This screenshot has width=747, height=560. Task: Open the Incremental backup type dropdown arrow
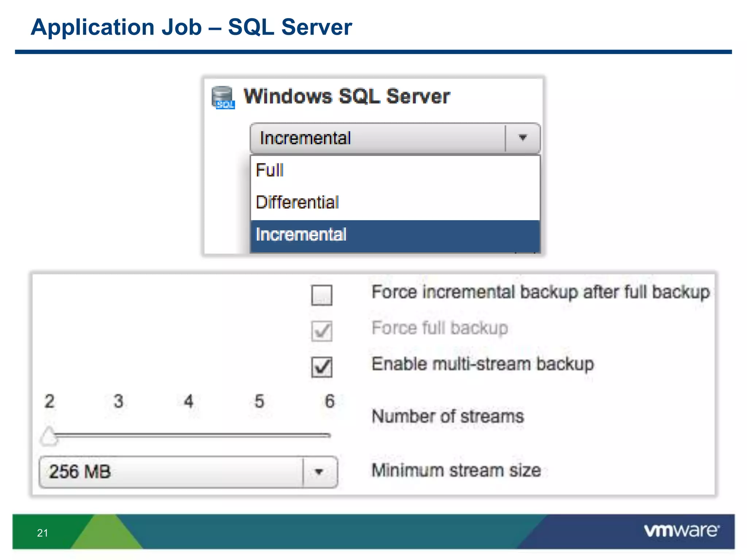(522, 138)
